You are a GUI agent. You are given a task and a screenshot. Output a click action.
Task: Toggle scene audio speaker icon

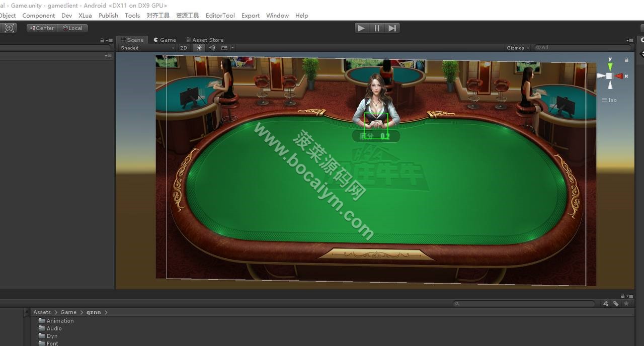tap(212, 48)
